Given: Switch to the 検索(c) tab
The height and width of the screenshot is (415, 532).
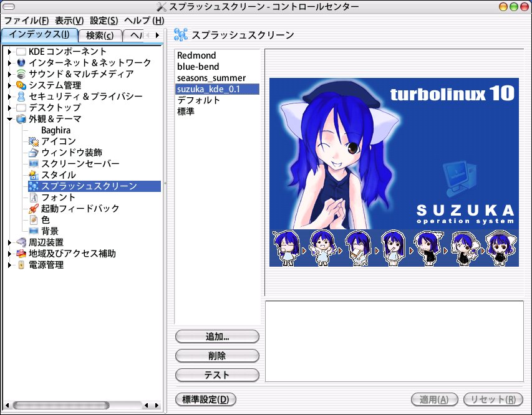Looking at the screenshot, I should pos(100,36).
